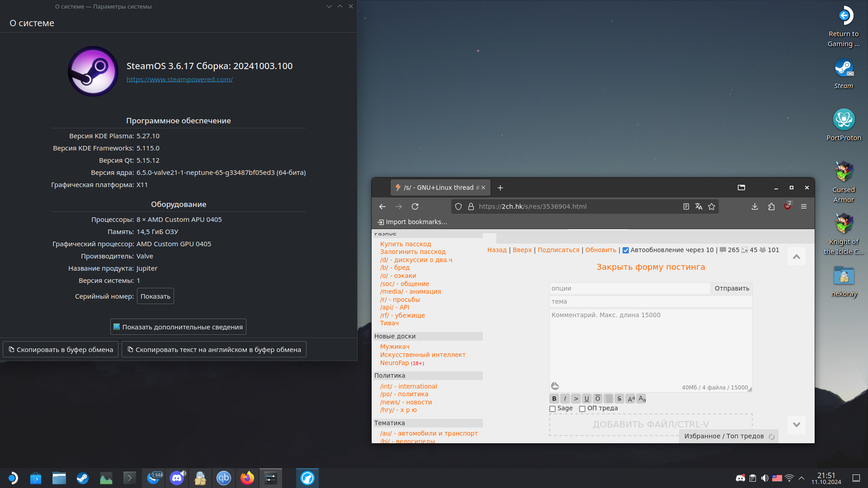The image size is (868, 488).
Task: Open /news/ - новости board
Action: (x=406, y=402)
